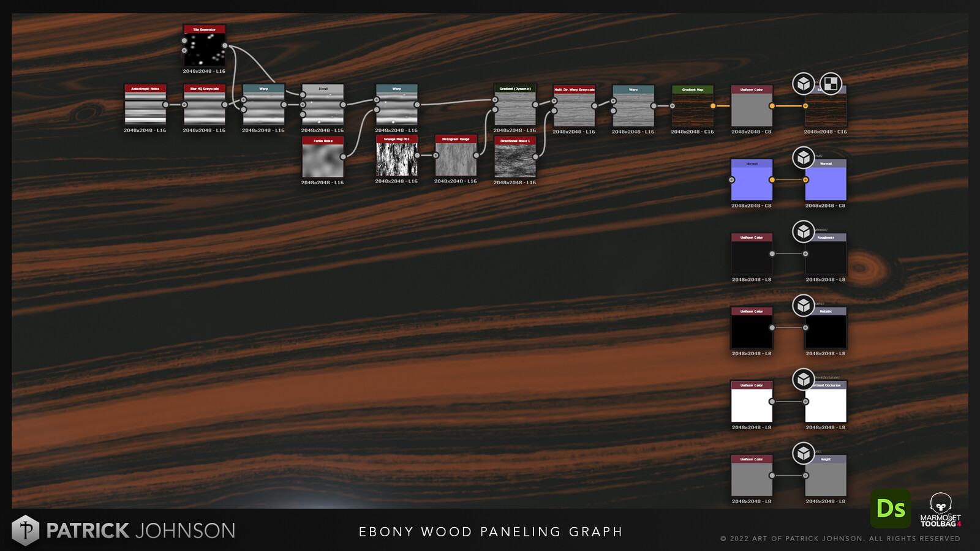Screen dimensions: 980x551
Task: Select the Anisotropic Noise node
Action: (145, 105)
